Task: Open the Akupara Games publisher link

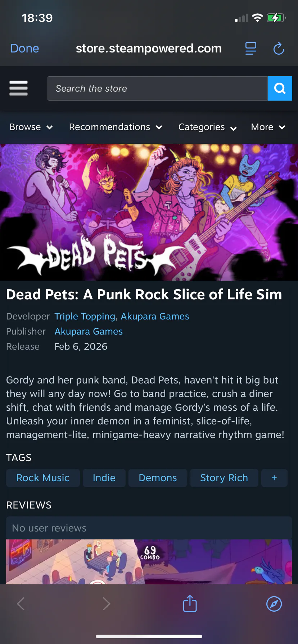Action: click(89, 331)
